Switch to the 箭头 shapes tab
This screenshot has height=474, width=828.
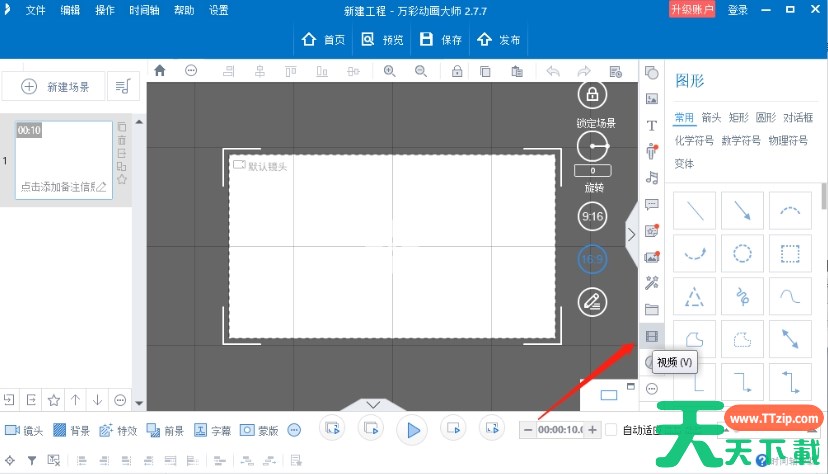pos(711,117)
